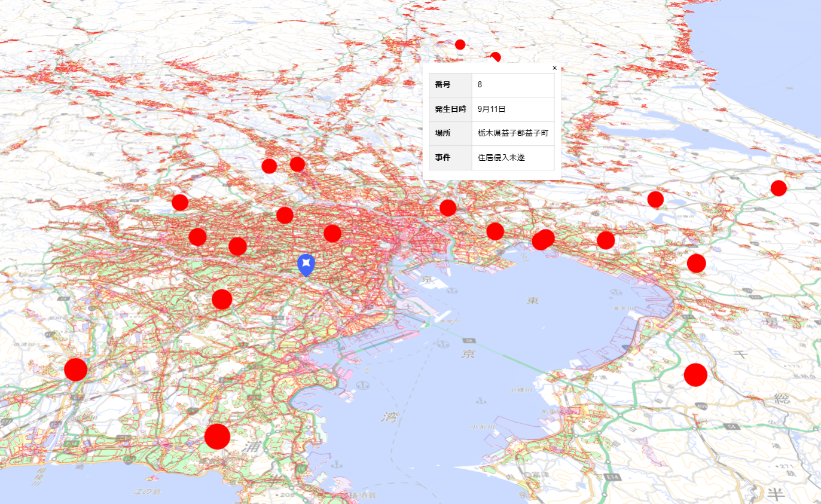Click the red marker just upper-right of blue pin
Viewport: 821px width, 504px height.
[x=332, y=233]
